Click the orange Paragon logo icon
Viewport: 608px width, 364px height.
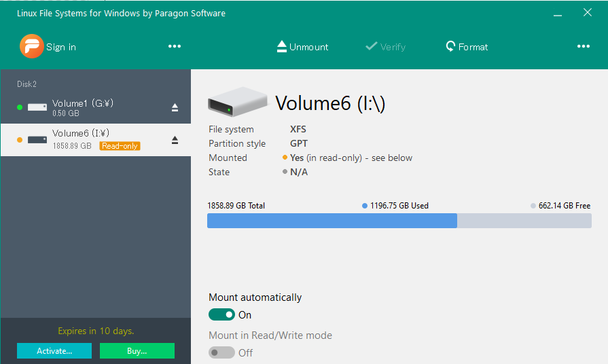31,46
